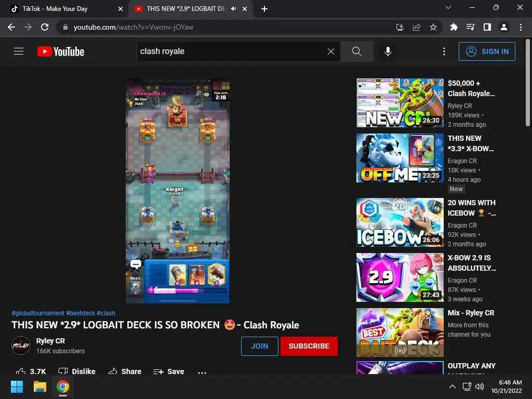Go to the YouTube home logo

click(x=61, y=51)
